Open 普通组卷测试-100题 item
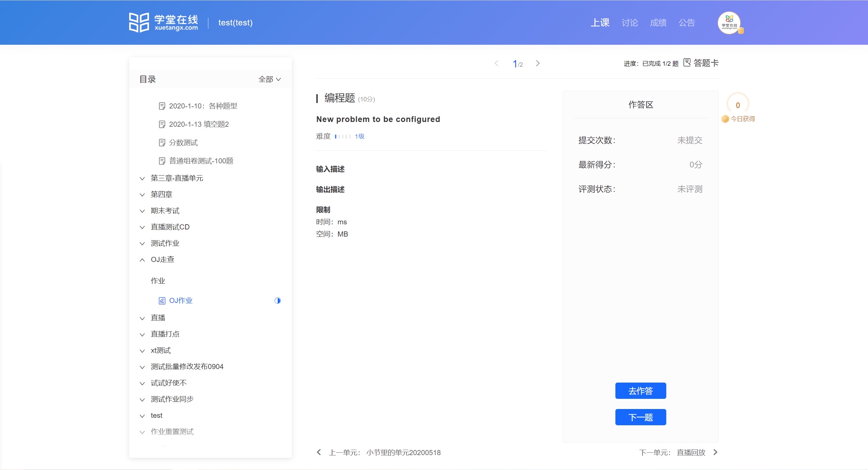The height and width of the screenshot is (470, 868). pos(201,161)
